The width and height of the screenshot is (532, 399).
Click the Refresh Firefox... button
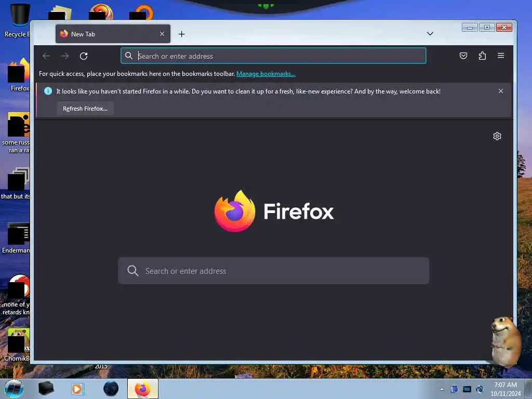85,109
